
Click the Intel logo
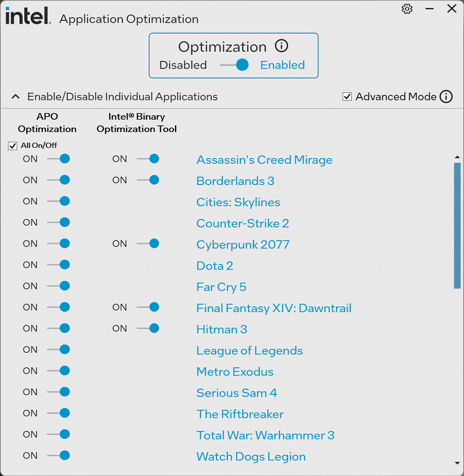pyautogui.click(x=28, y=16)
